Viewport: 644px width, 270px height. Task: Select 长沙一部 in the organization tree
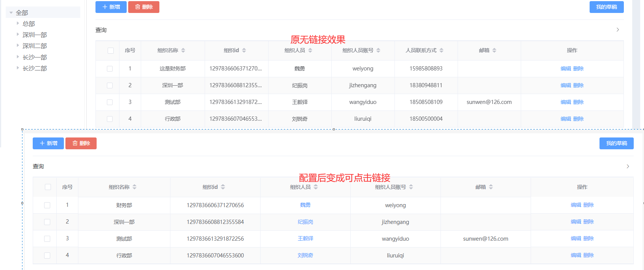[35, 58]
